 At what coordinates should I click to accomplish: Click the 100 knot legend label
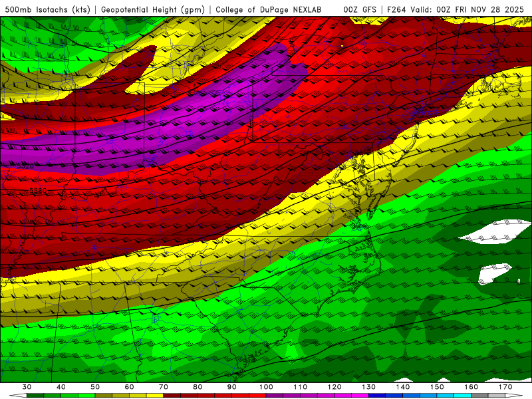pyautogui.click(x=266, y=387)
